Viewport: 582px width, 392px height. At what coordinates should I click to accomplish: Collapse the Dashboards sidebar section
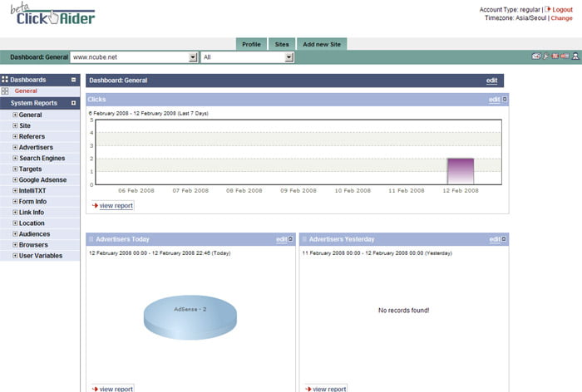73,80
